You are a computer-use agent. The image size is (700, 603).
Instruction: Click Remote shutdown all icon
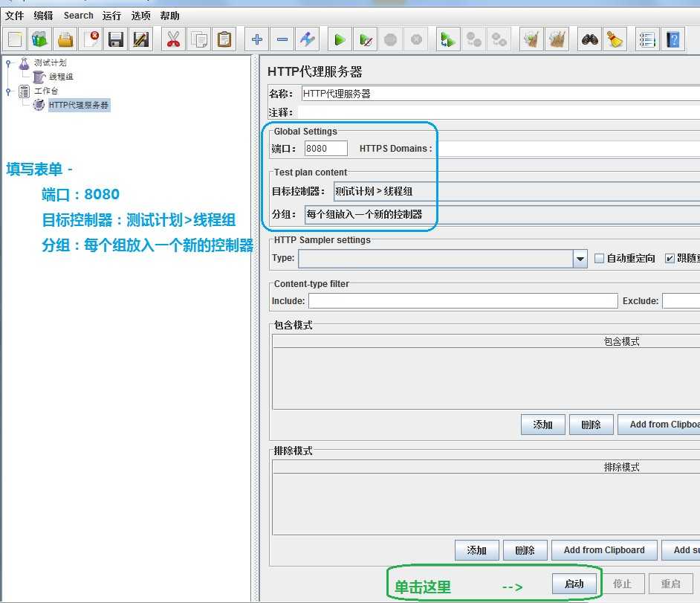click(x=499, y=39)
